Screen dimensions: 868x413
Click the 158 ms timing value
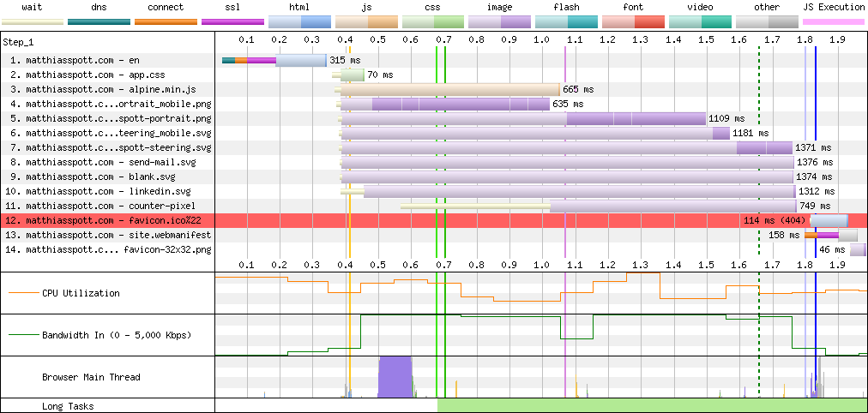[785, 235]
